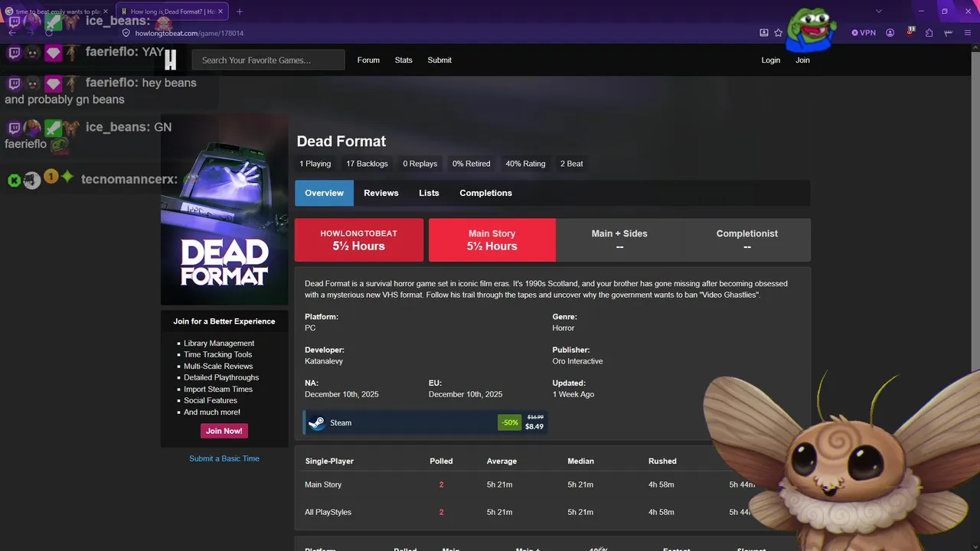Click the "Single-Player" table header
Screen dimensions: 980x551
pos(329,461)
